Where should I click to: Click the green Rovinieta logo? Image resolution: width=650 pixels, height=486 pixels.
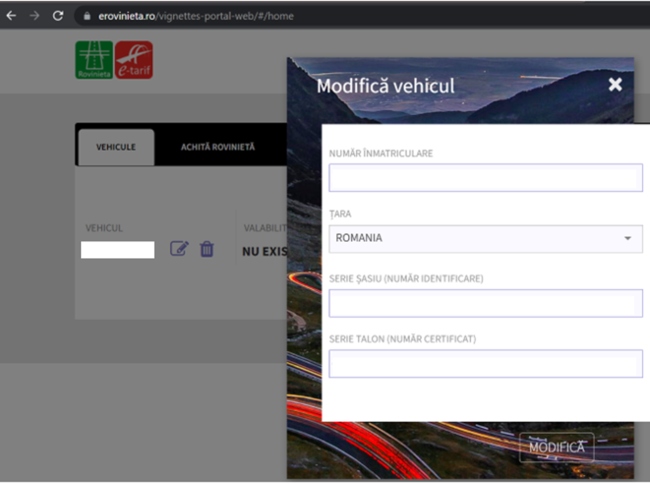[94, 60]
